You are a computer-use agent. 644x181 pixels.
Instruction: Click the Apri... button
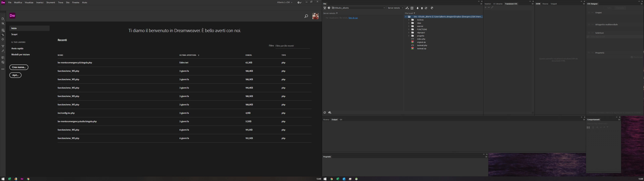(15, 75)
